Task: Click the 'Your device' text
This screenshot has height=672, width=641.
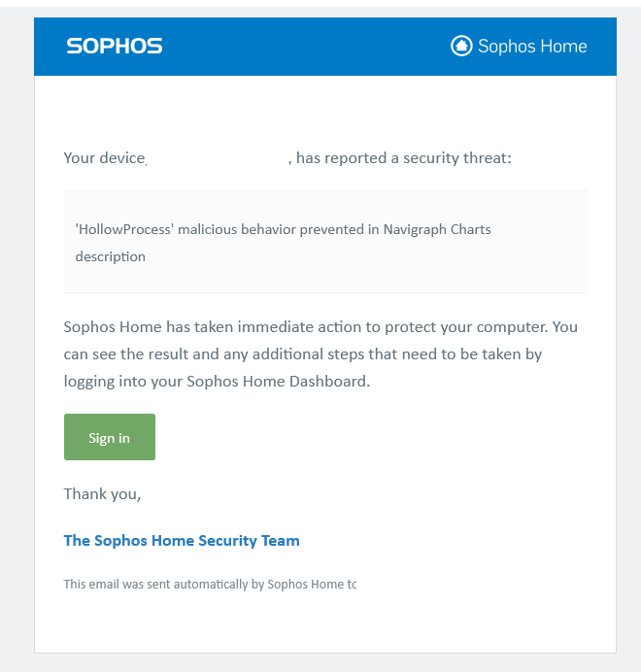Action: click(x=104, y=158)
